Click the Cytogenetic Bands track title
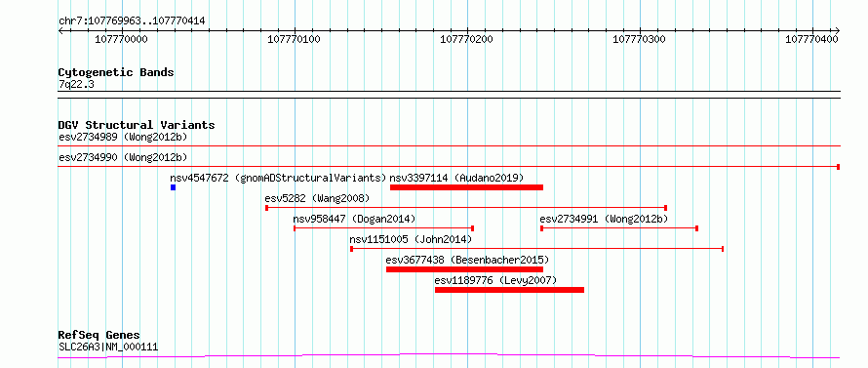868x368 pixels. pos(116,72)
